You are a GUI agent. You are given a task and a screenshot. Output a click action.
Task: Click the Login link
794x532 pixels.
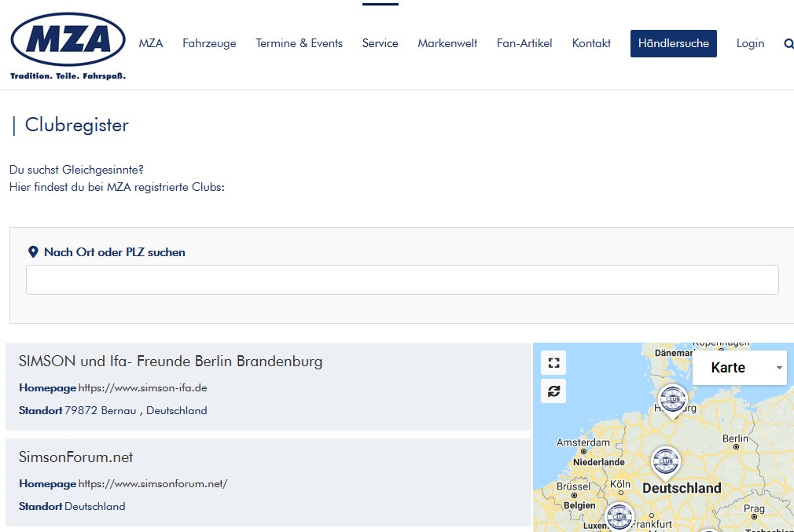pos(750,43)
